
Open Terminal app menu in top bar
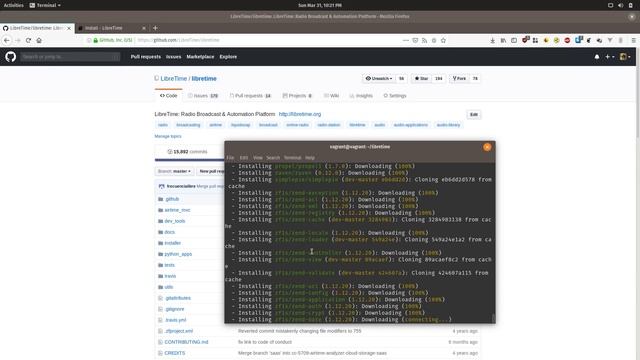pos(45,5)
